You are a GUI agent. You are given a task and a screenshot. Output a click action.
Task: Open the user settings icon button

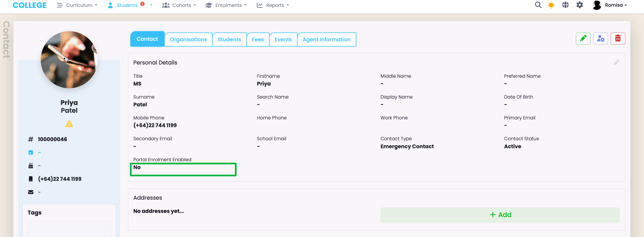[x=600, y=39]
